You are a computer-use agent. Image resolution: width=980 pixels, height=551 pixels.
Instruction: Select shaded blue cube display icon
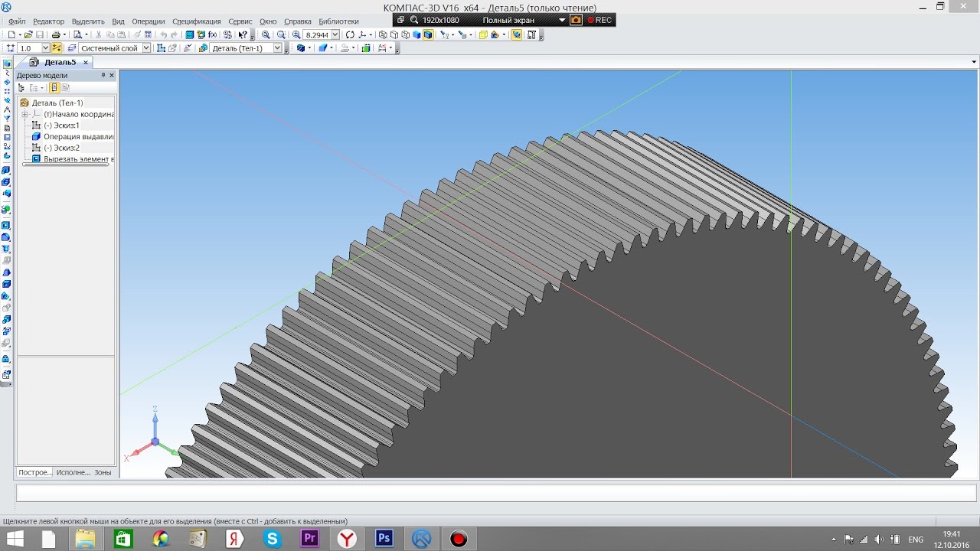click(416, 34)
